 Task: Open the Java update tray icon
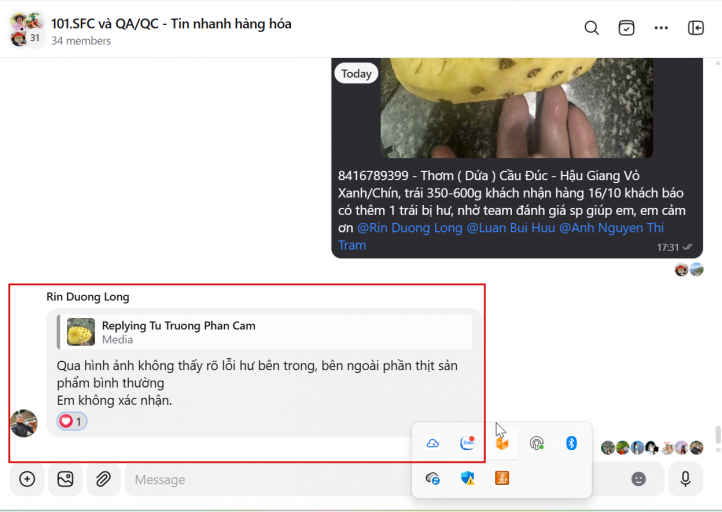(x=502, y=478)
